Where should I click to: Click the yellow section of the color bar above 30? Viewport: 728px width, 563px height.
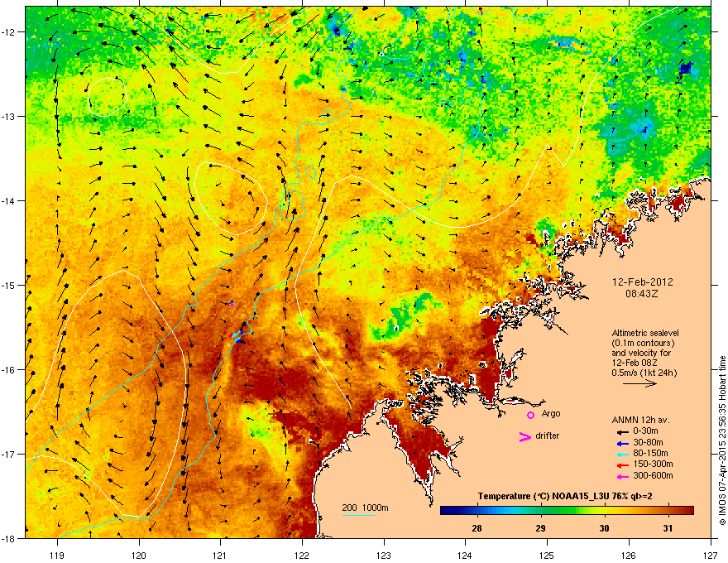tap(605, 511)
